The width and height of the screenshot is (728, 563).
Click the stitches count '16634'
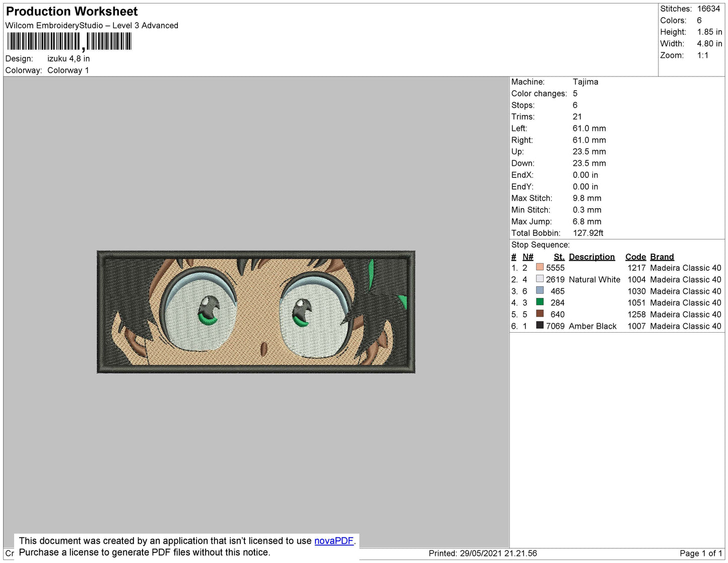coord(708,9)
